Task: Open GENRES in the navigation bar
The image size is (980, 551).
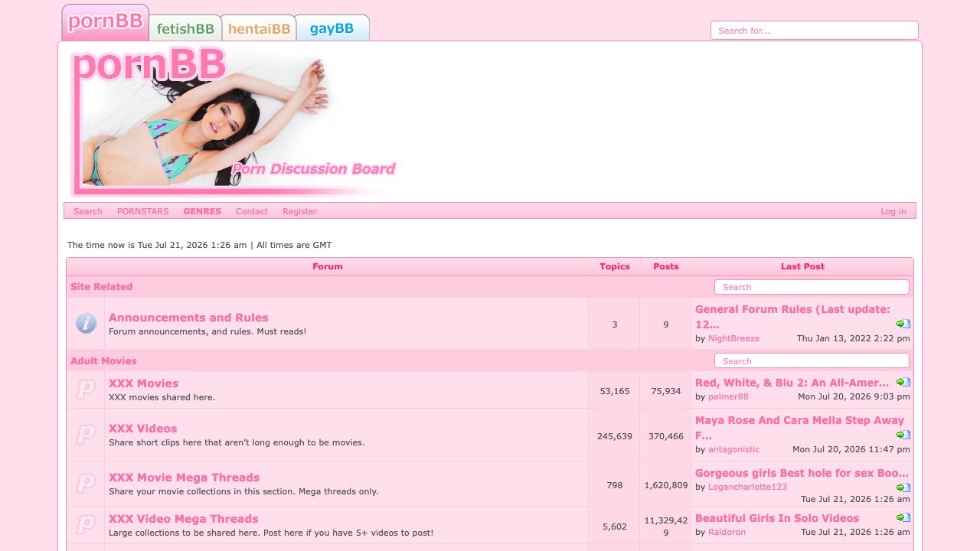Action: [202, 211]
